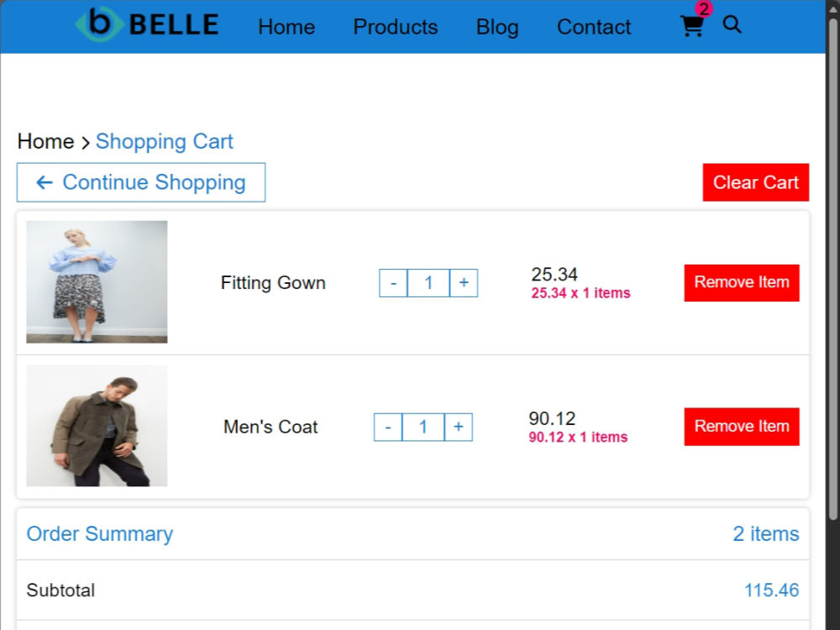This screenshot has height=630, width=840.
Task: Open the shopping cart icon in header
Action: click(691, 26)
